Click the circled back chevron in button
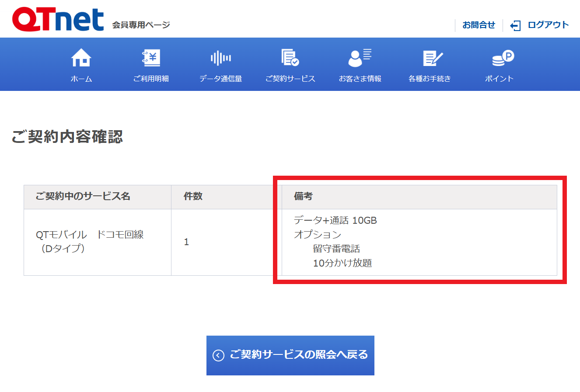This screenshot has width=580, height=392. (x=218, y=355)
